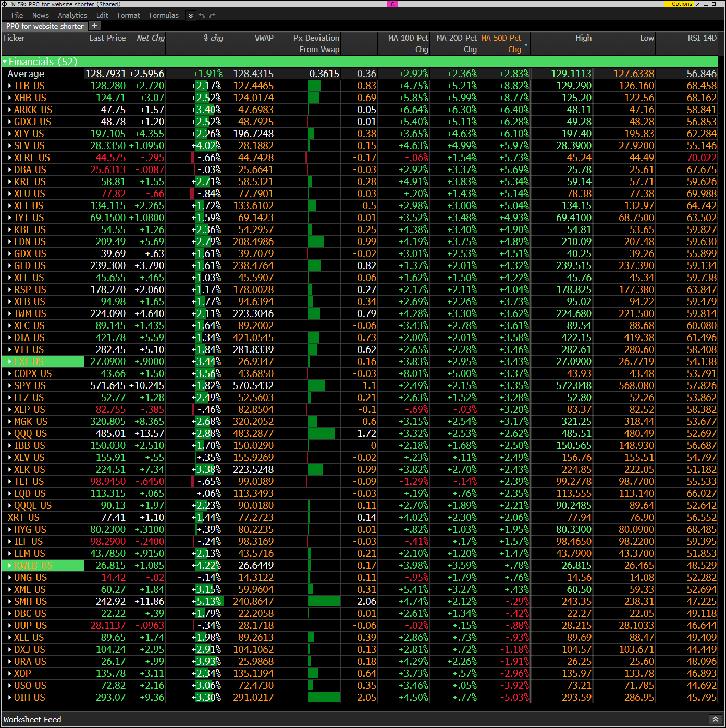726x728 pixels.
Task: Click the Worksheet Feed label
Action: (32, 719)
